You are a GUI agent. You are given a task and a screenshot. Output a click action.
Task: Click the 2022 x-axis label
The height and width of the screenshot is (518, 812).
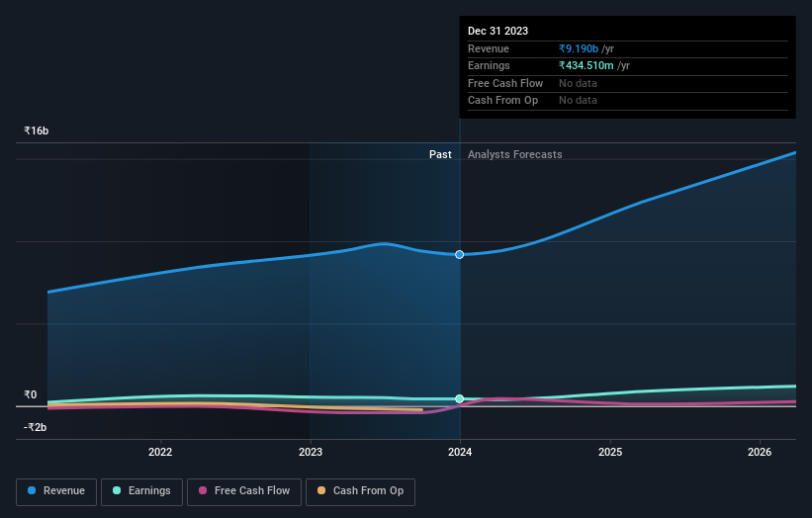(x=160, y=452)
